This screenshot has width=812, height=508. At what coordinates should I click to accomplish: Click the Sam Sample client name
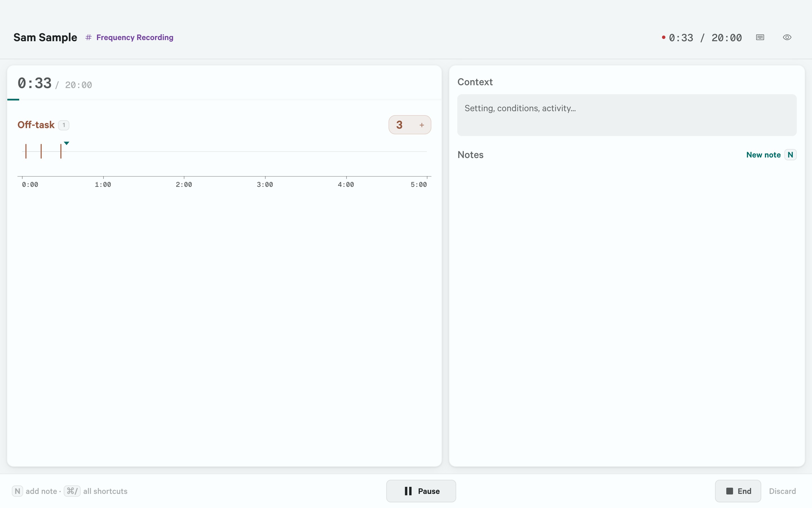45,37
